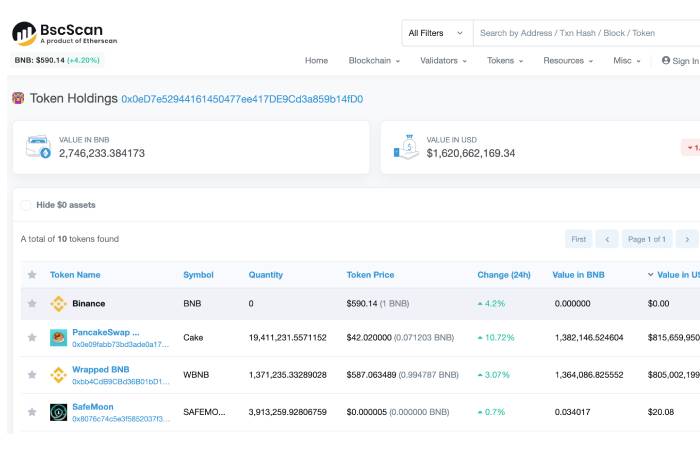
Task: Open the PancakeSwap contract address 0x0e09fabb...
Action: 121,345
